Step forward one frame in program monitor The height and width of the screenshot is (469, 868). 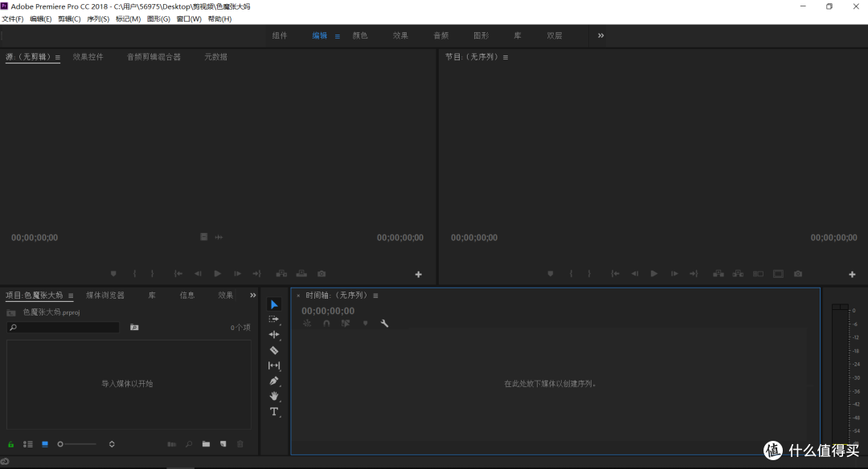tap(674, 274)
